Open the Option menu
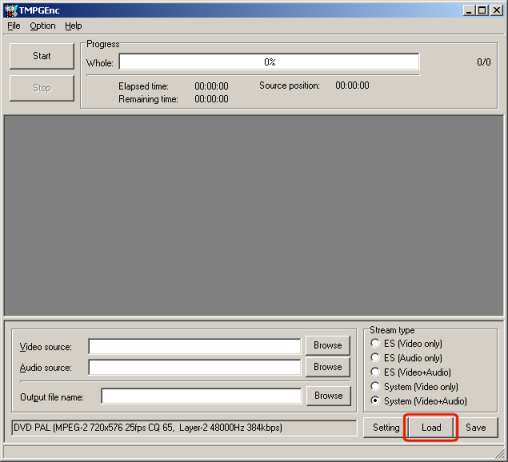 (42, 26)
